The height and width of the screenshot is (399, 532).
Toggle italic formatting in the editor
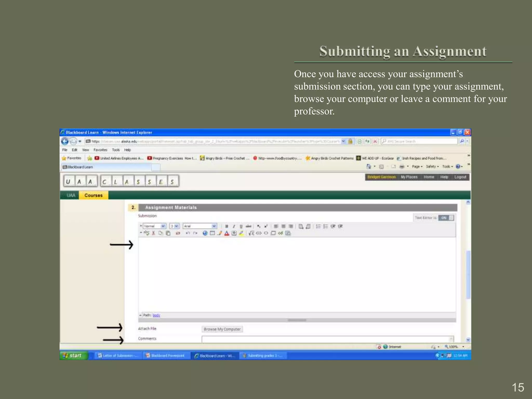point(234,226)
